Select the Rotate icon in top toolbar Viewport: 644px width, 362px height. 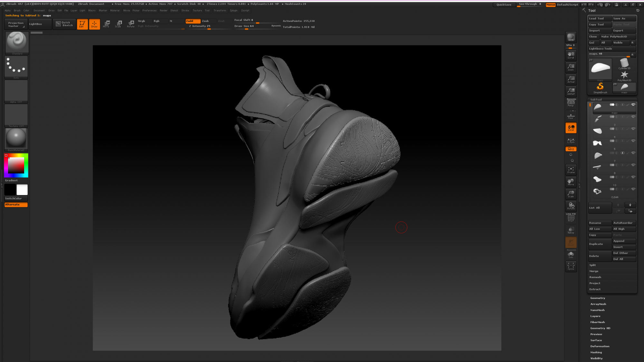(x=131, y=24)
